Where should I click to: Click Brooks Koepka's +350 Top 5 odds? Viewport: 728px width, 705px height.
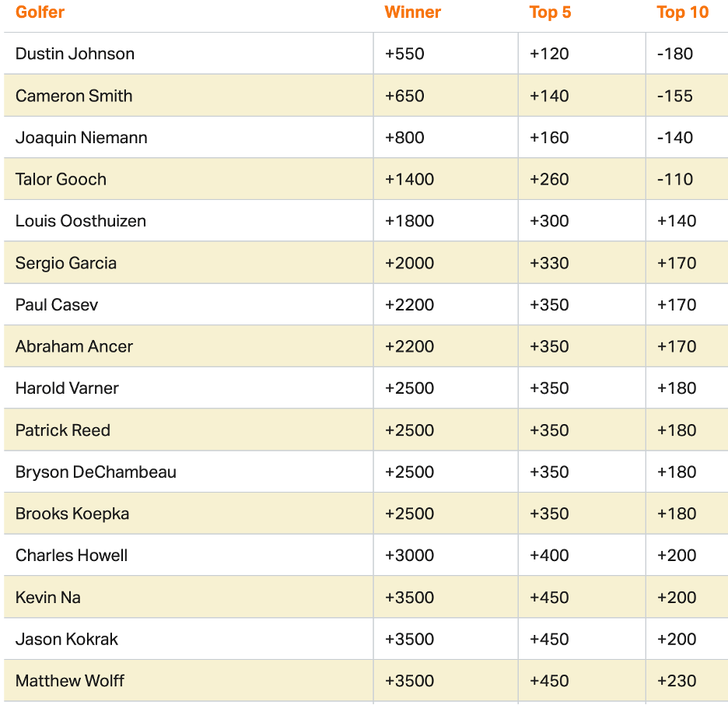(x=549, y=514)
